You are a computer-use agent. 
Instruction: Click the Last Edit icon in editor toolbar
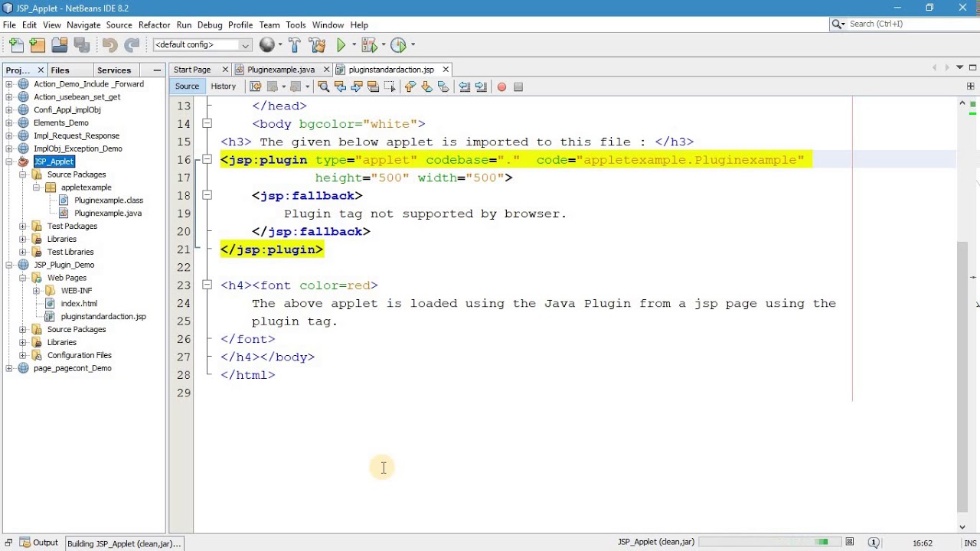point(256,86)
